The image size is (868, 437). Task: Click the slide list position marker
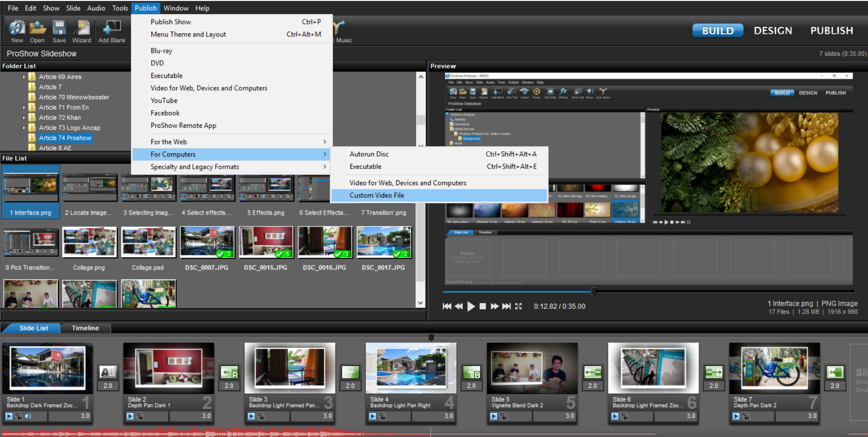point(431,337)
